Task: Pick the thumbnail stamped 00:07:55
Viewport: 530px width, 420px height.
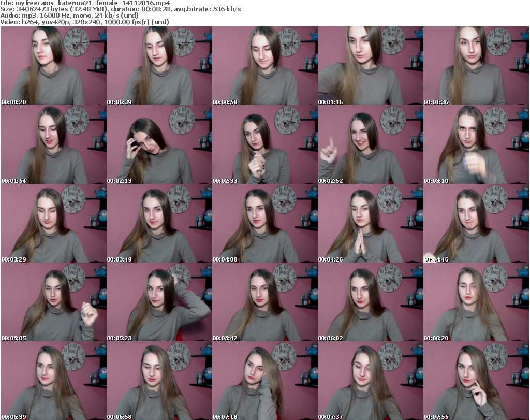Action: pos(476,381)
